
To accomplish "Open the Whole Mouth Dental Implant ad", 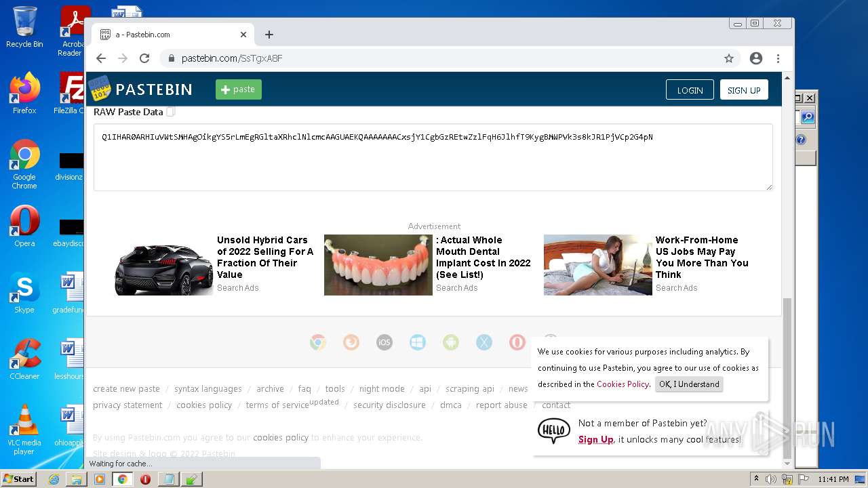I will tap(483, 257).
